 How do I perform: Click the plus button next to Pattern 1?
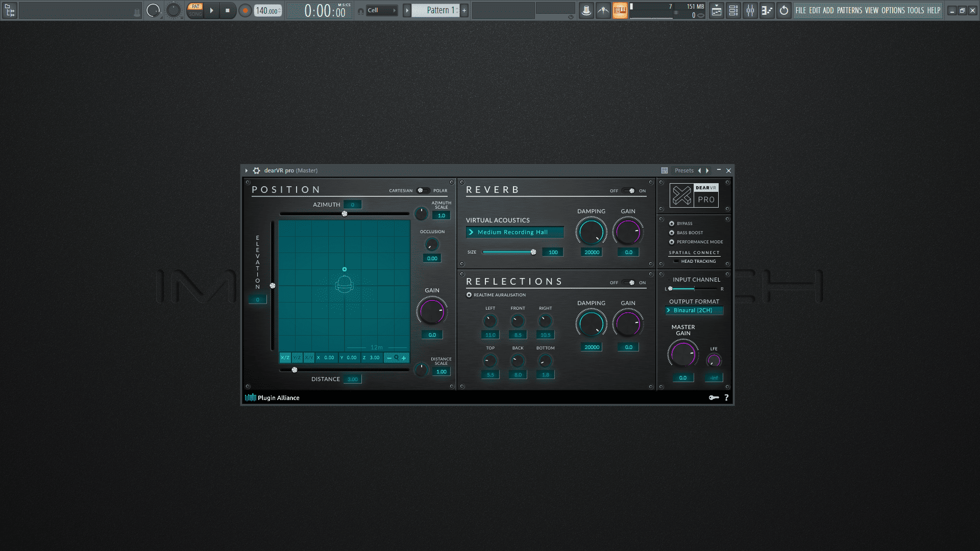click(464, 10)
